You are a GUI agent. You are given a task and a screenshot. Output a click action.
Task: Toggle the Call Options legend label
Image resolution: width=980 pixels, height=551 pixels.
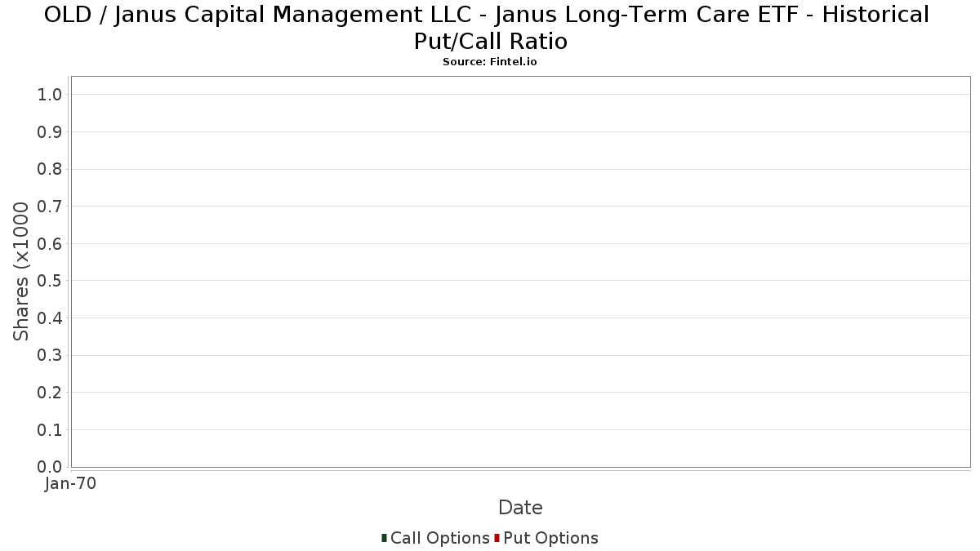pyautogui.click(x=440, y=538)
